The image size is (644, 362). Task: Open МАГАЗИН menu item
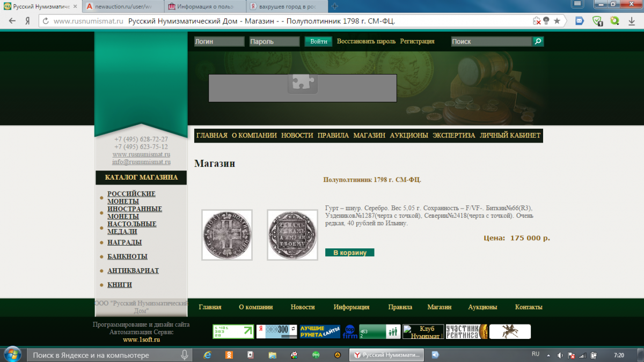(x=369, y=136)
